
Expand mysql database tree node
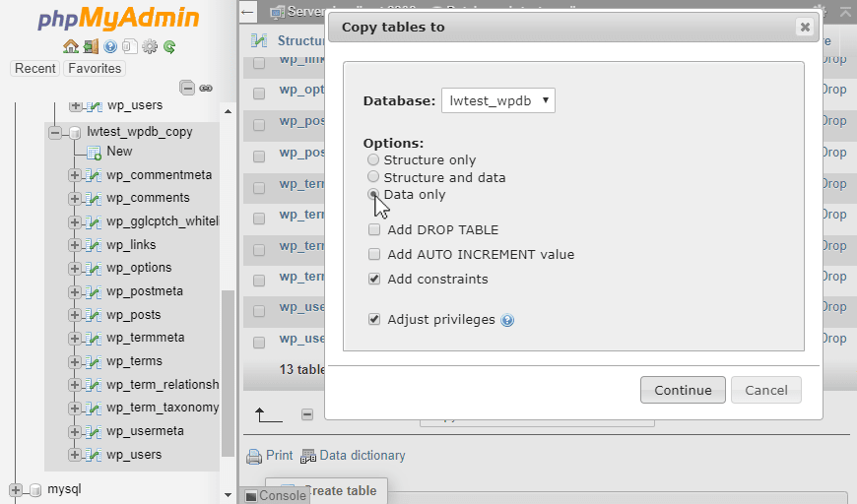[x=16, y=490]
